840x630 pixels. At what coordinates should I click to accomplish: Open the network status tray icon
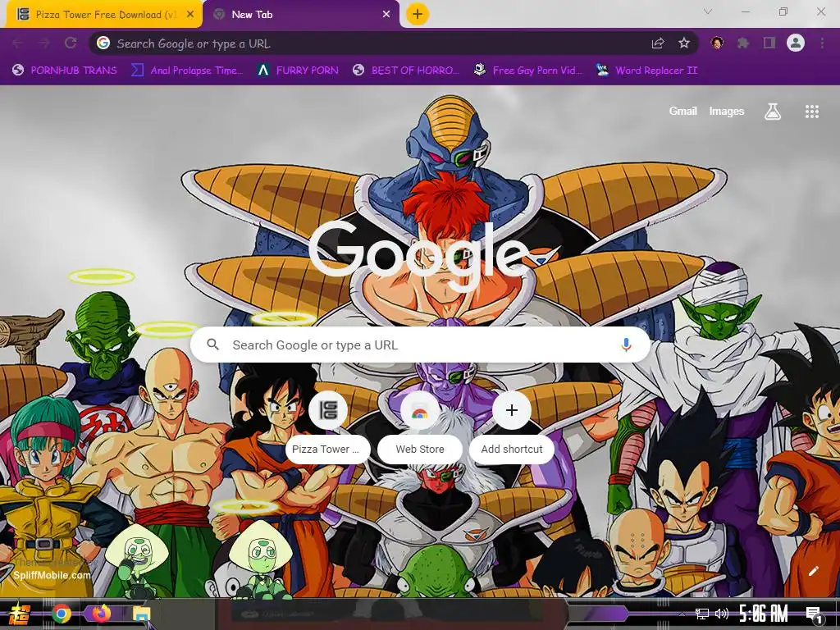[702, 614]
